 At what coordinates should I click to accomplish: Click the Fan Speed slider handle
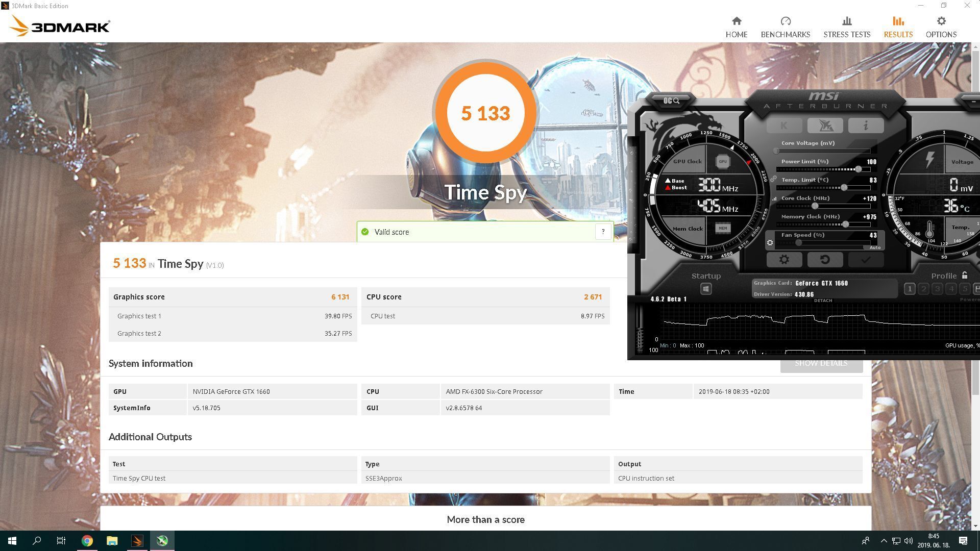(x=798, y=243)
